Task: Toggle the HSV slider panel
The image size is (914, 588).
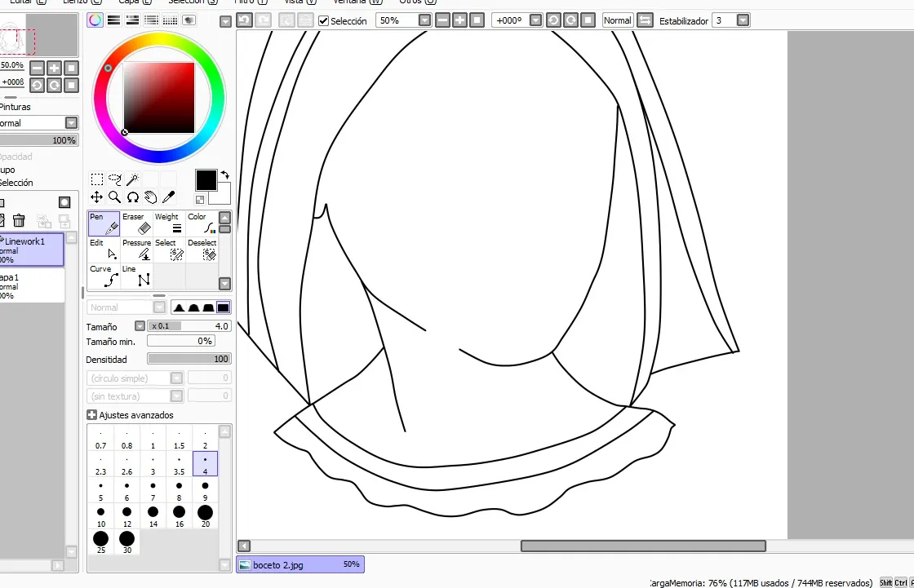Action: [x=132, y=20]
